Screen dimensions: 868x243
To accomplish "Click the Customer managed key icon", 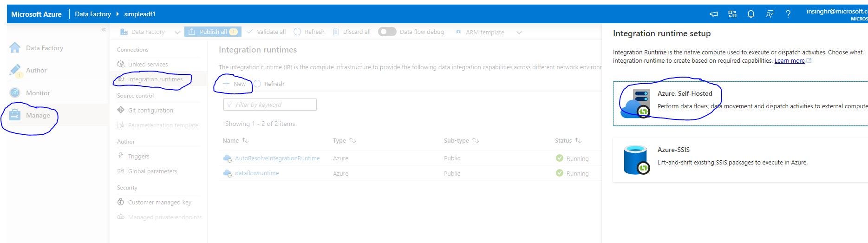I will [x=121, y=202].
